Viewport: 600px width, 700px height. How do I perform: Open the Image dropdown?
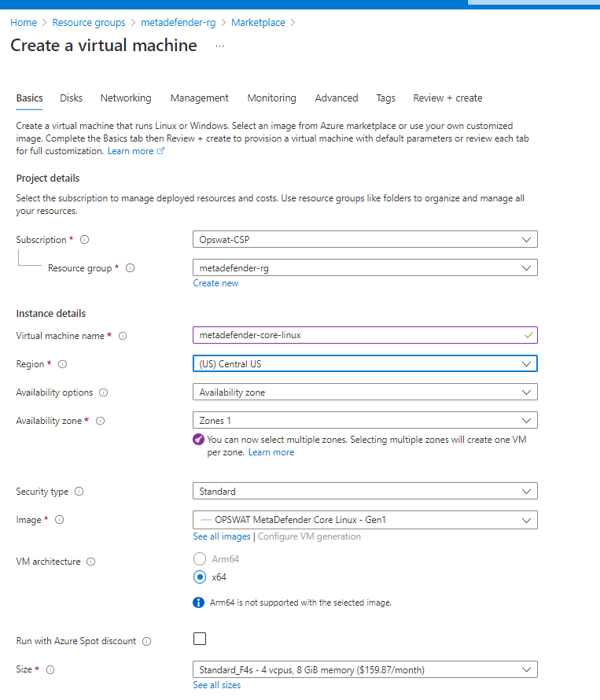(x=365, y=520)
